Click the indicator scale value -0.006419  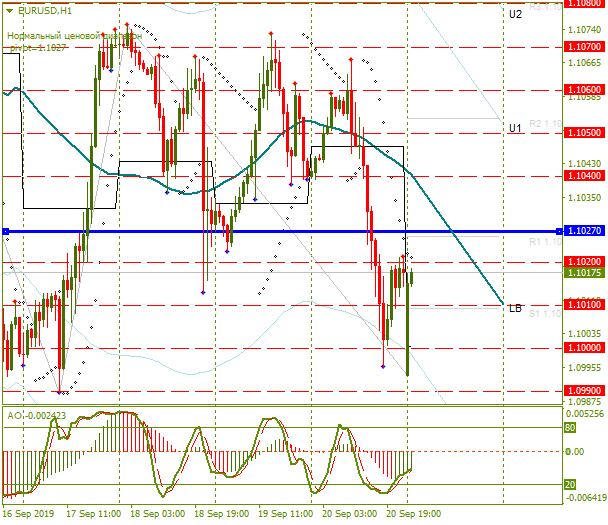click(586, 497)
